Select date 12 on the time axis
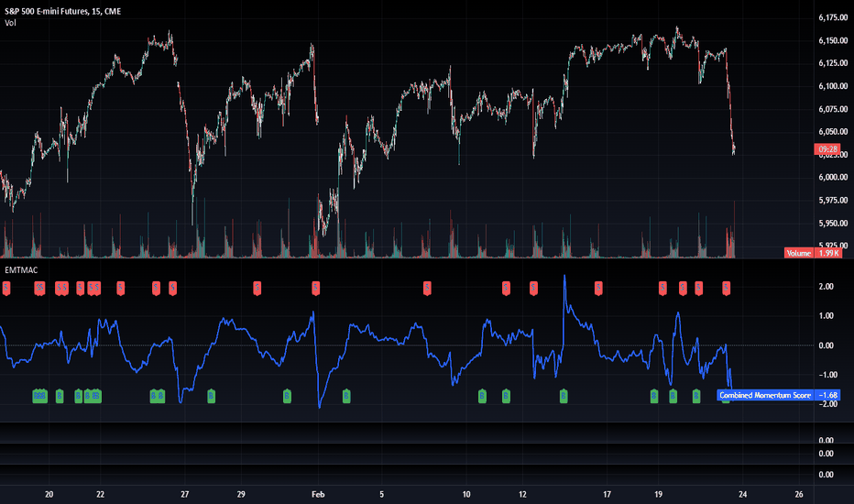Screen dimensions: 854x504 tap(522, 494)
